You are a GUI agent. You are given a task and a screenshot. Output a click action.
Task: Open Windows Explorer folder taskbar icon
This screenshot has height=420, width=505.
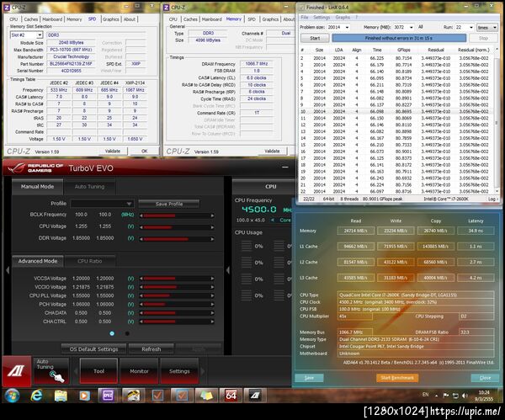pos(61,396)
